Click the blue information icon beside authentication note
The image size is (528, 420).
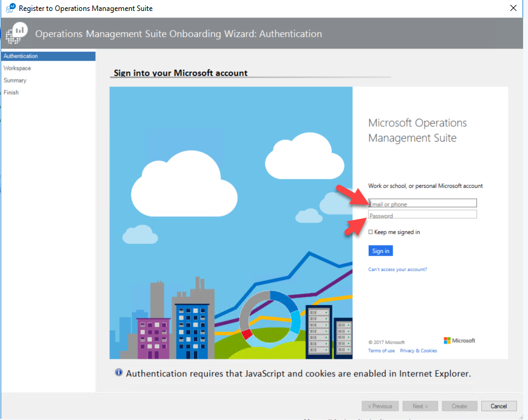pyautogui.click(x=118, y=372)
